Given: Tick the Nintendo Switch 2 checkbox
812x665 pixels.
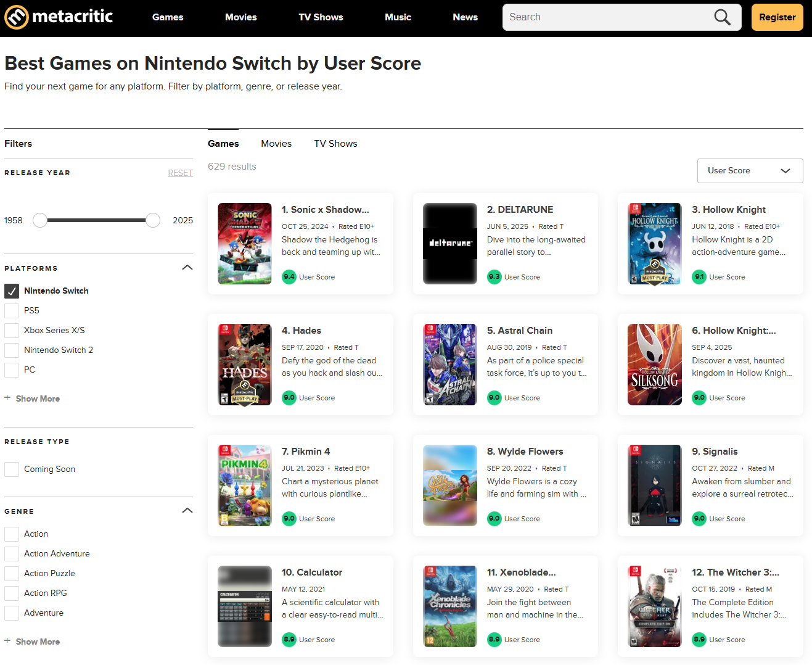Looking at the screenshot, I should [12, 350].
